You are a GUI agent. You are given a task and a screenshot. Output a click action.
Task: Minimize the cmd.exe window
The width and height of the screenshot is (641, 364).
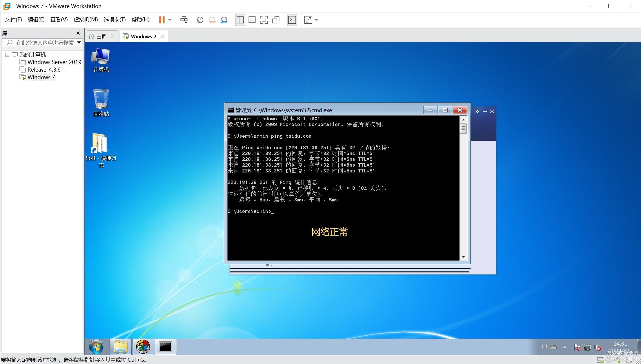(430, 110)
